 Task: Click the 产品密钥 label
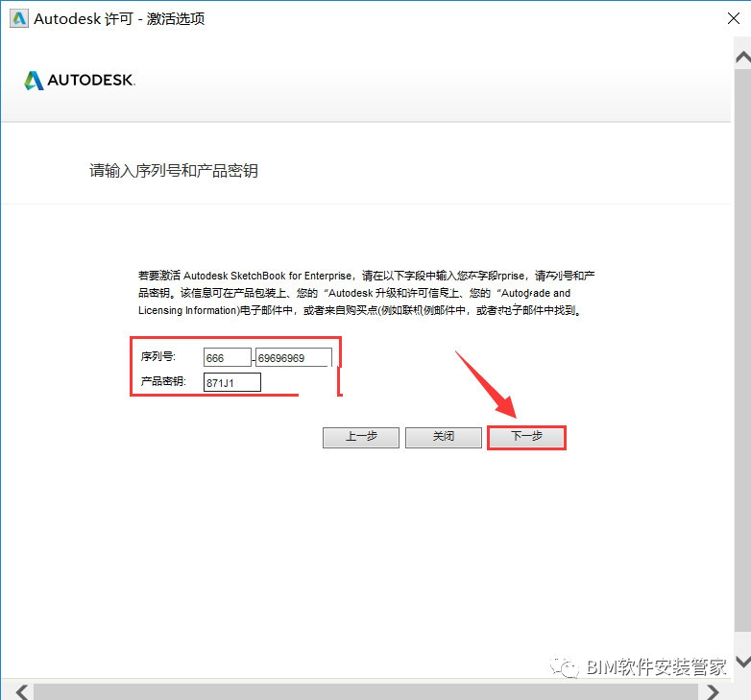(163, 381)
